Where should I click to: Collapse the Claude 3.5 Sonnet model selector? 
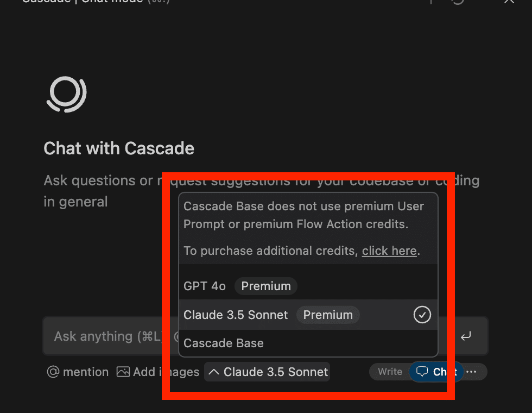(x=268, y=372)
